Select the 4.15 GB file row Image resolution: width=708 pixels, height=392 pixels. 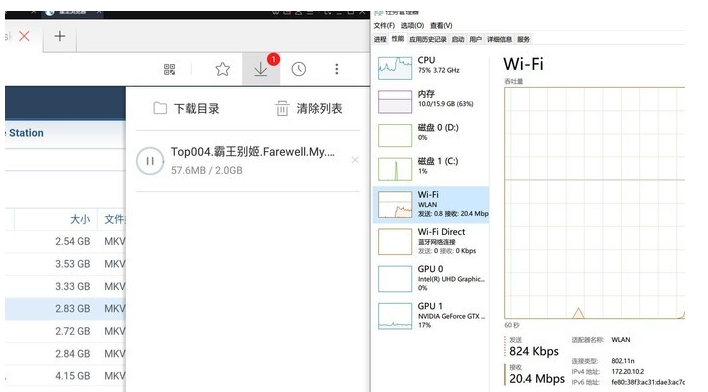(65, 376)
